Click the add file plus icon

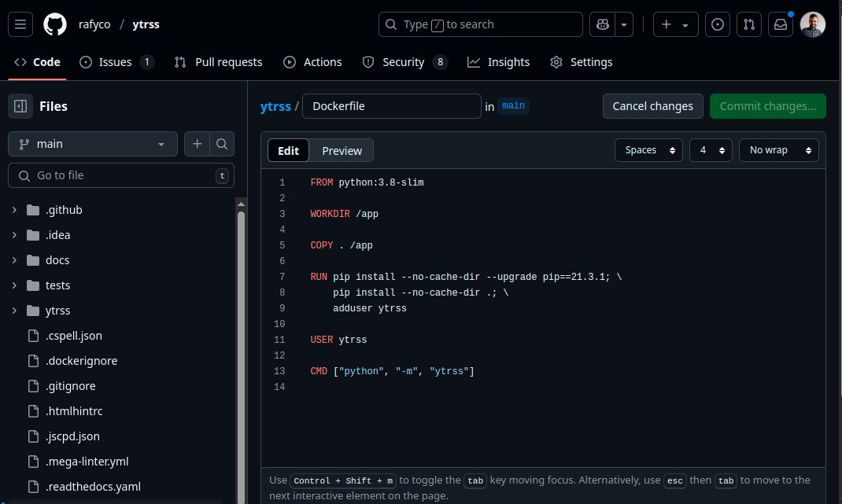pyautogui.click(x=198, y=144)
